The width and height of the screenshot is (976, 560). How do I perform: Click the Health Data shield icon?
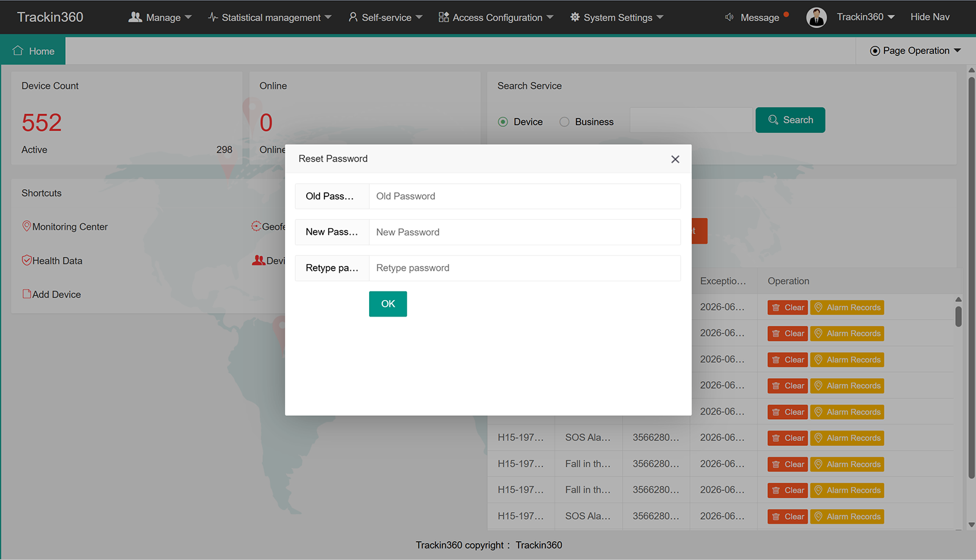(x=26, y=260)
